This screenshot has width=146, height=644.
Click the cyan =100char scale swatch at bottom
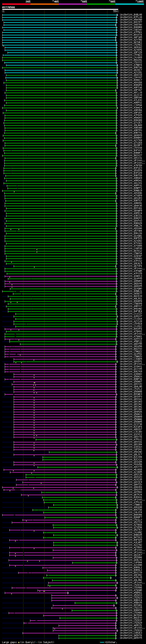pyautogui.click(x=102, y=642)
